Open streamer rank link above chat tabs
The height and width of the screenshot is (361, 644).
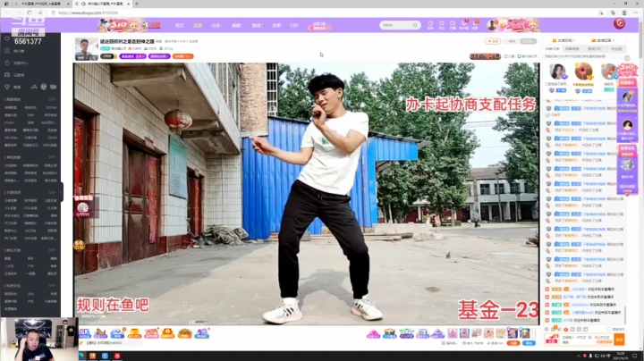click(563, 40)
